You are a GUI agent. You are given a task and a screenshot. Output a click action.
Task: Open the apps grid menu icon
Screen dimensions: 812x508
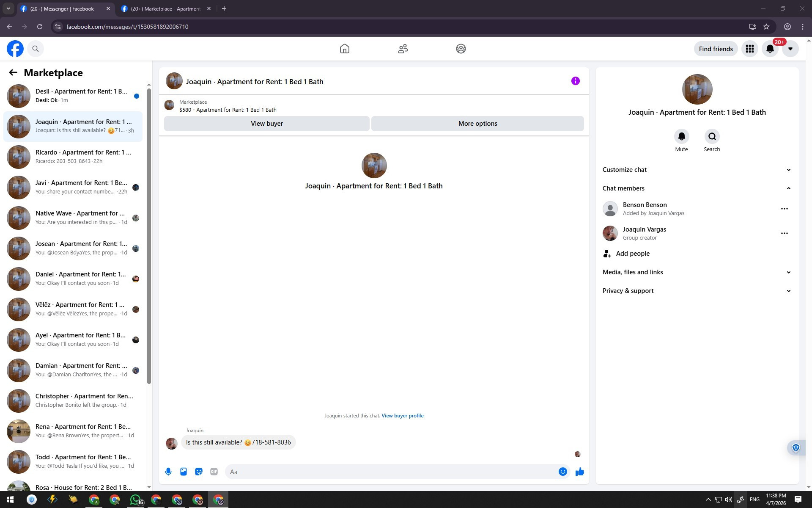coord(750,49)
